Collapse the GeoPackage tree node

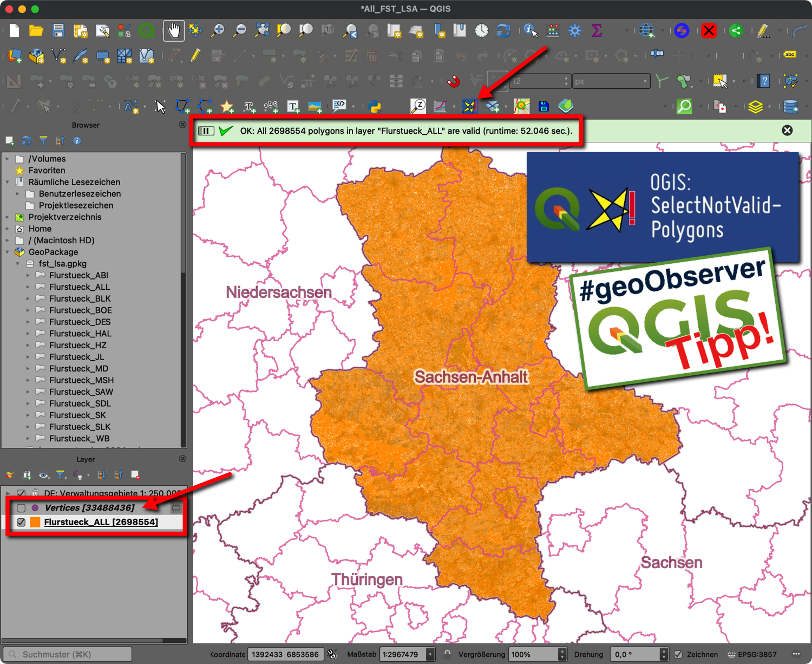(7, 252)
